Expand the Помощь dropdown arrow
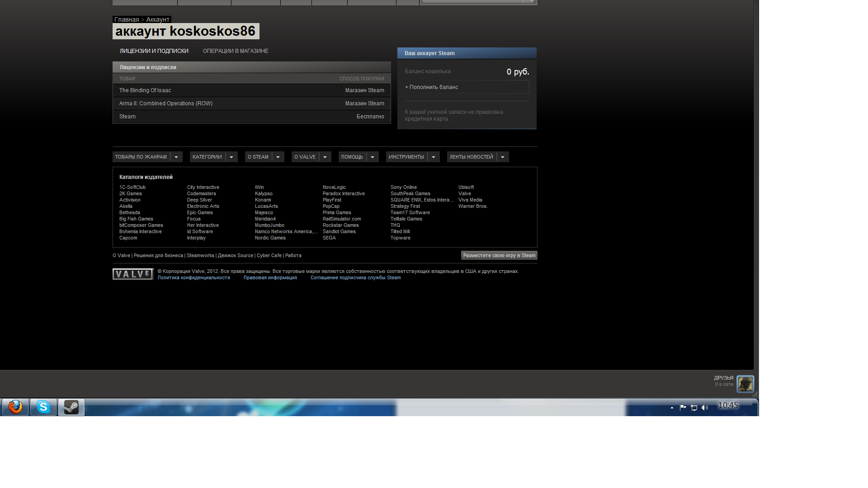Image resolution: width=868 pixels, height=488 pixels. tap(373, 157)
